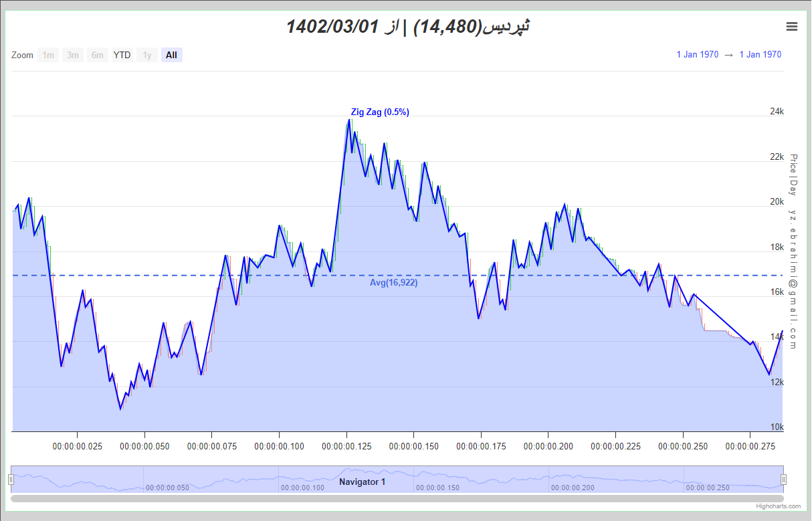Click the 00:00:00.275 x-axis label

(x=750, y=446)
